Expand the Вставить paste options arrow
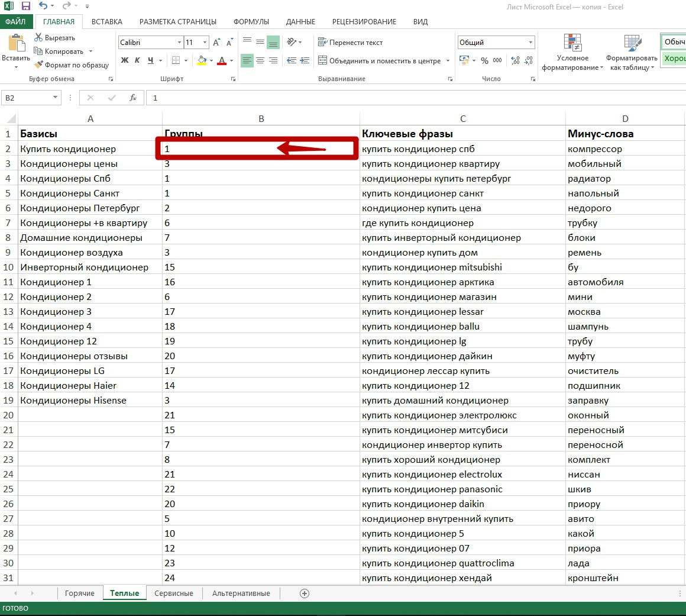The height and width of the screenshot is (616, 686). [x=16, y=67]
